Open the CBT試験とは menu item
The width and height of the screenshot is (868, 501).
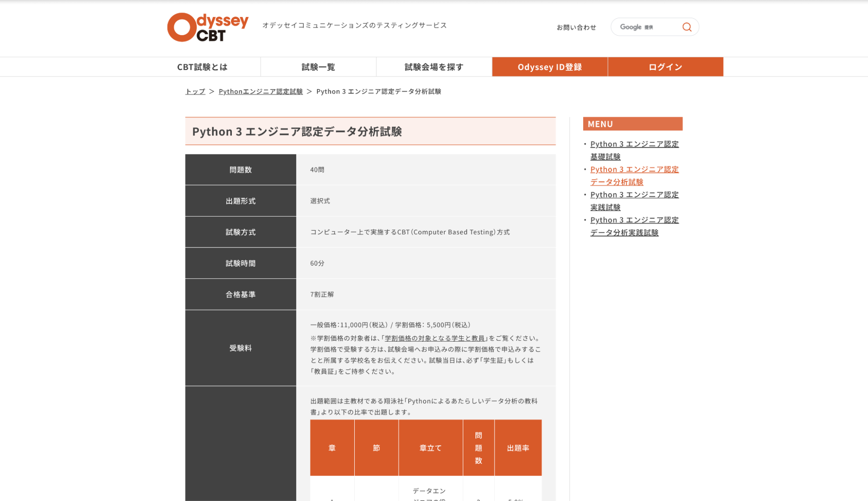pos(202,67)
